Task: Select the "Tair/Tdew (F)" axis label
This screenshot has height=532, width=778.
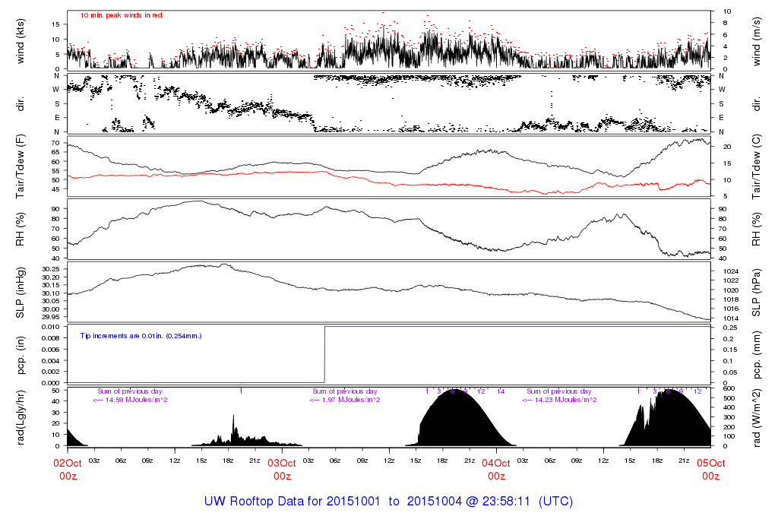Action: [x=21, y=166]
